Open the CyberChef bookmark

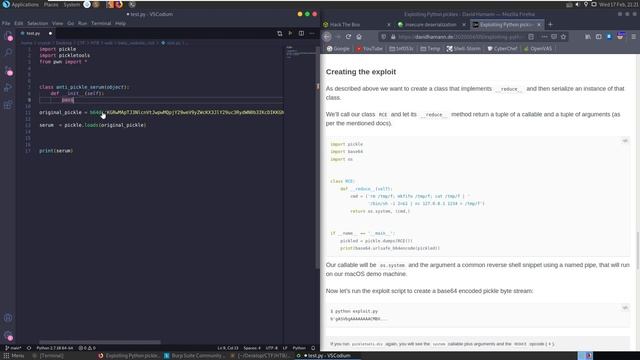[502, 49]
